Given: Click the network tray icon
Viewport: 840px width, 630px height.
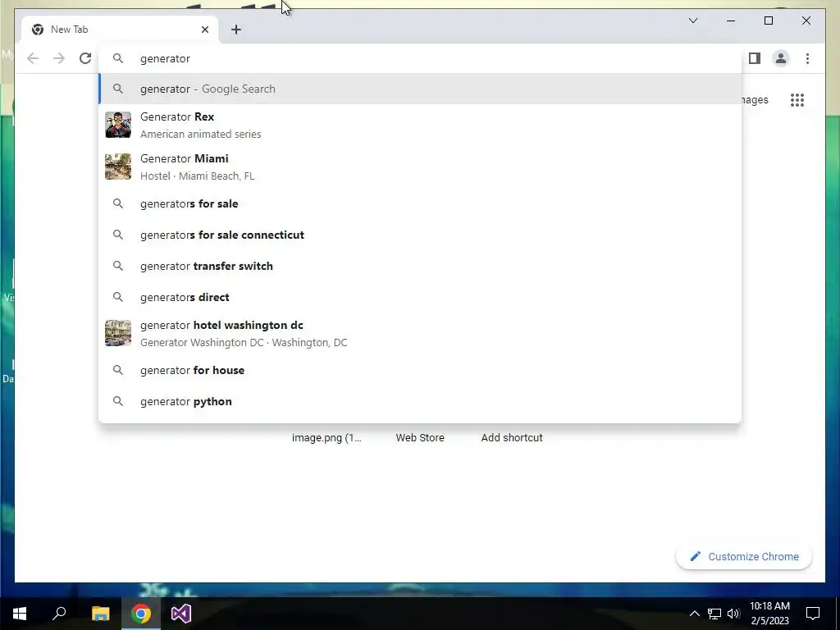Looking at the screenshot, I should point(714,614).
